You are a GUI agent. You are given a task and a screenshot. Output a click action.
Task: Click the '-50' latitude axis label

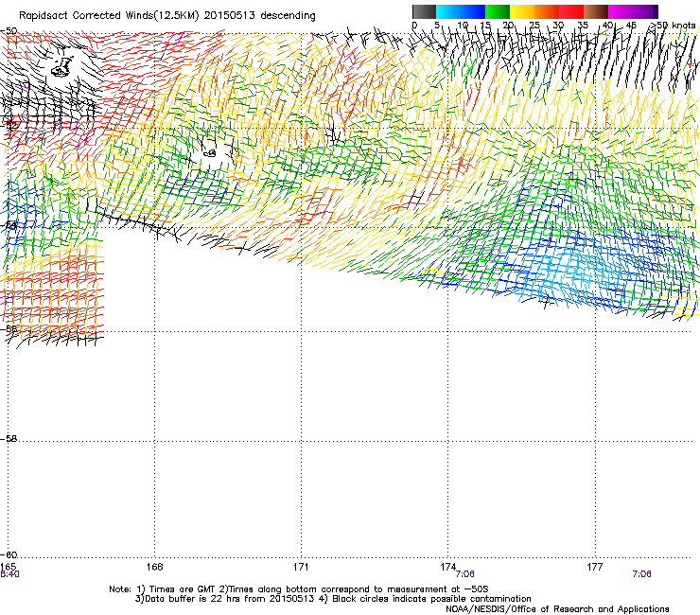(9, 31)
